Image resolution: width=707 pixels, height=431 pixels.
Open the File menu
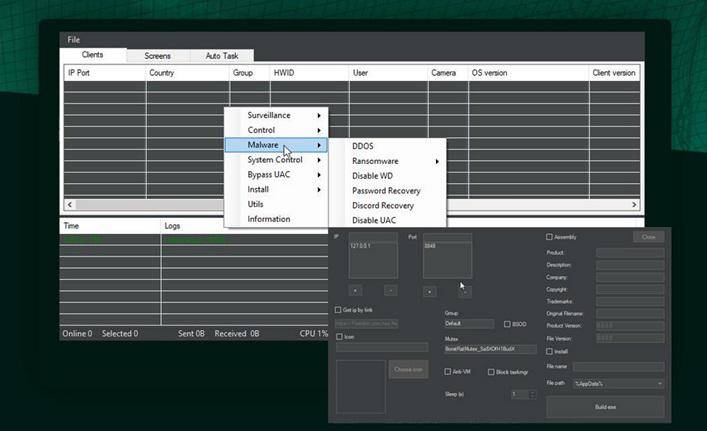[x=73, y=40]
